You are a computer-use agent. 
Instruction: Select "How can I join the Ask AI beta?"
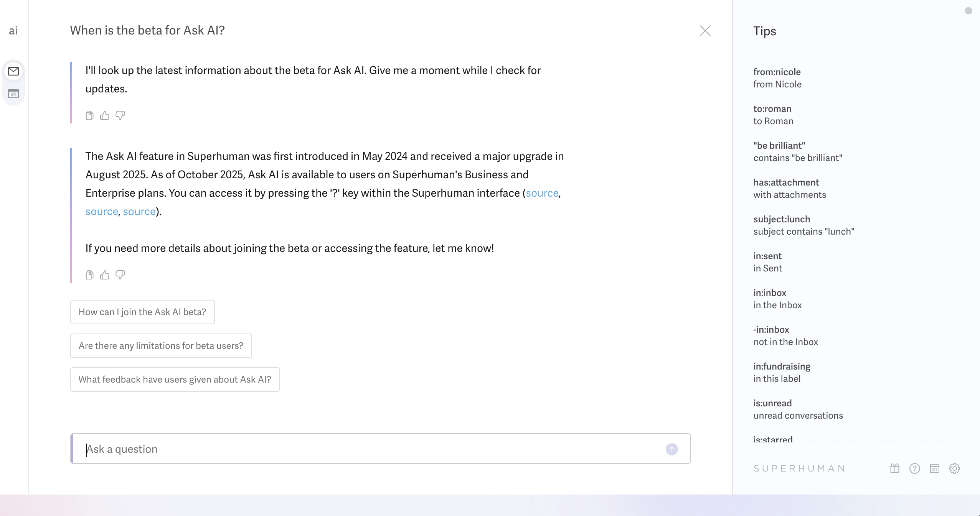coord(142,312)
